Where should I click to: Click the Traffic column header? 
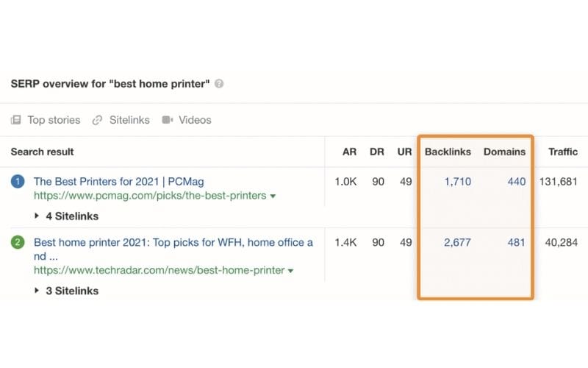pos(563,152)
